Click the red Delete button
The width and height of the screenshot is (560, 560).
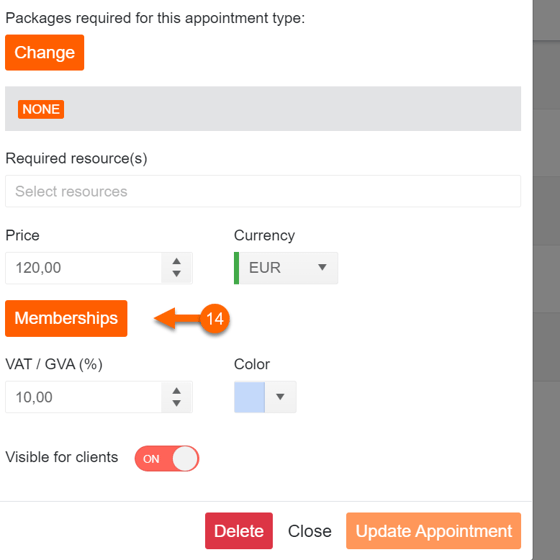[239, 531]
